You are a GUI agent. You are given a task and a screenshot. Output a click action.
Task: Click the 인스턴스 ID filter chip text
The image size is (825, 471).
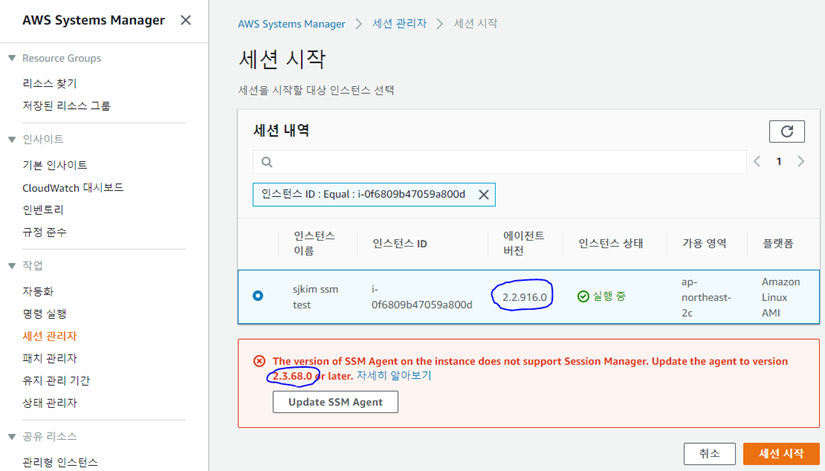pos(363,194)
